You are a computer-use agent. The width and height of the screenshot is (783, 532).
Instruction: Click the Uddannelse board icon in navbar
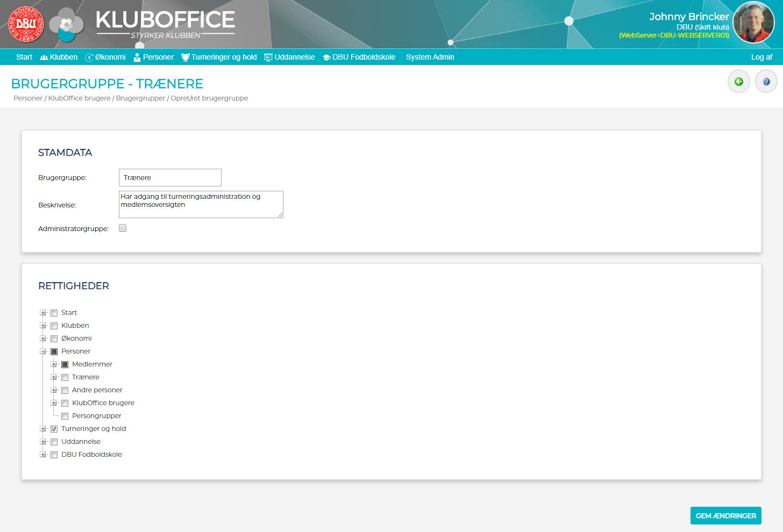268,57
